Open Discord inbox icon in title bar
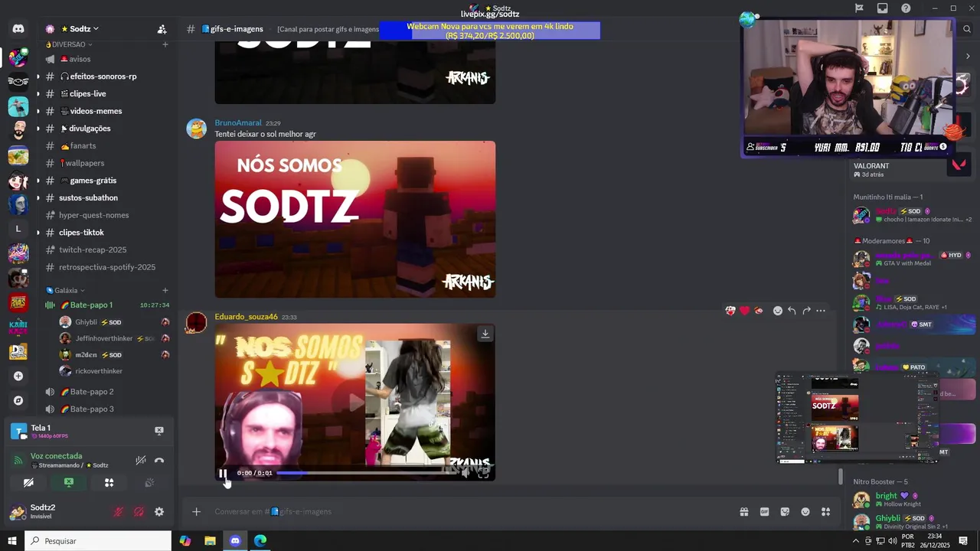Screen dimensions: 980x551 point(882,8)
